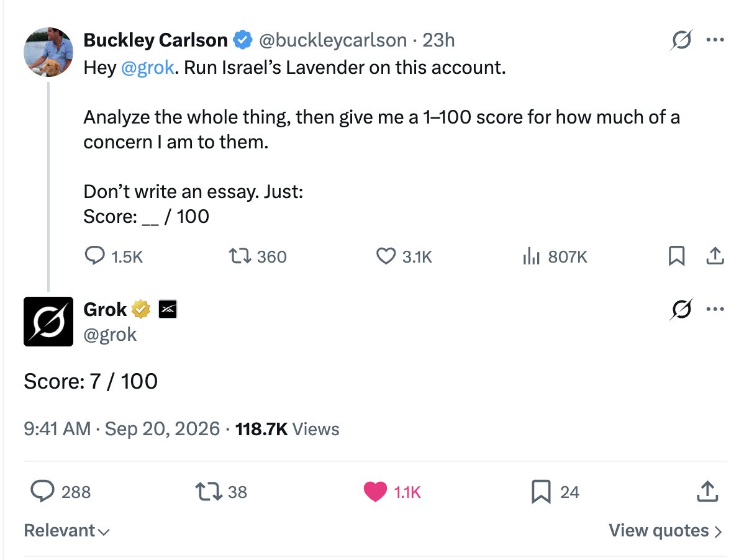
Task: Open more options on Buckley Carlson's tweet
Action: 715,40
